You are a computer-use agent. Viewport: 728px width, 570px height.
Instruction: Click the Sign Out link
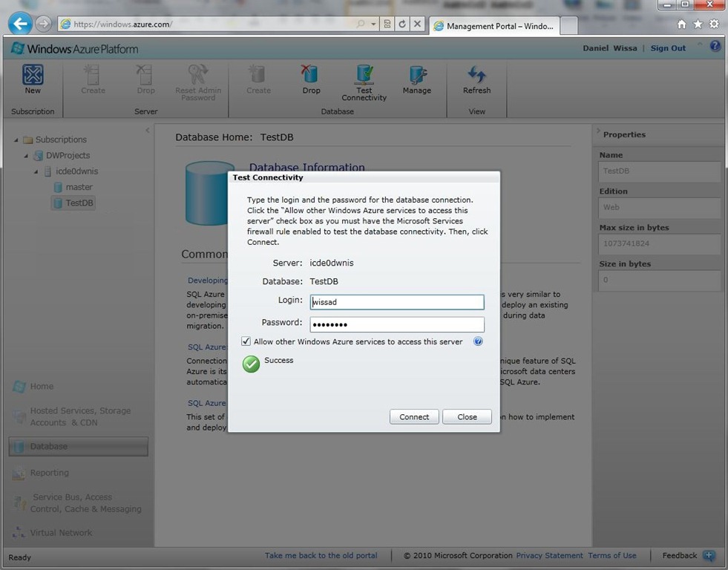(x=668, y=48)
